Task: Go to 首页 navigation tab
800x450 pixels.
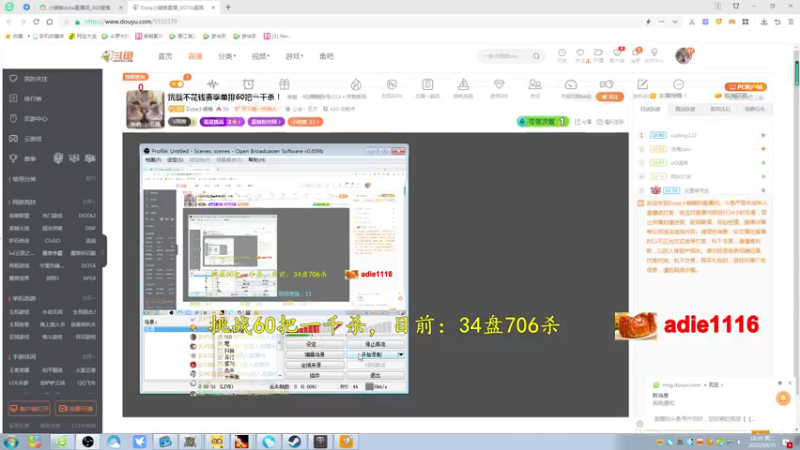Action: click(165, 56)
